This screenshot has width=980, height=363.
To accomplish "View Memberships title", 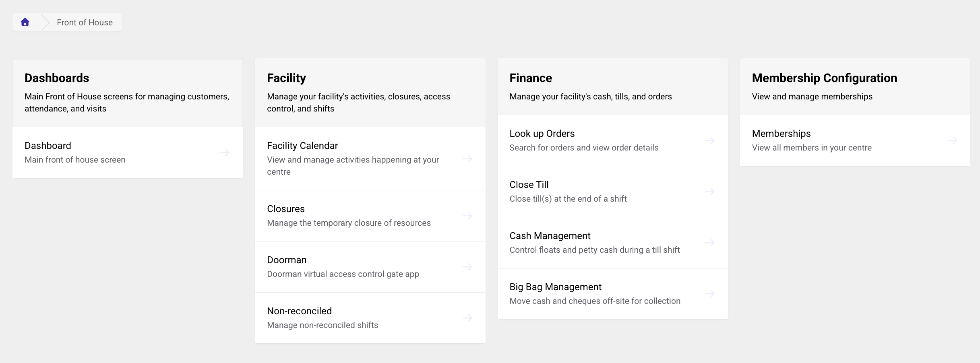I will tap(781, 134).
